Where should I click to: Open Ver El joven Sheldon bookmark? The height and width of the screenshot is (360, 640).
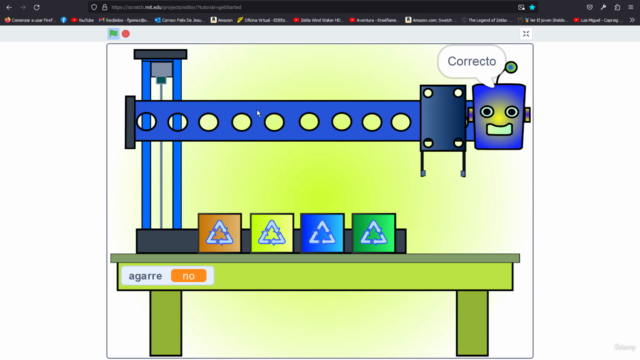coord(542,20)
